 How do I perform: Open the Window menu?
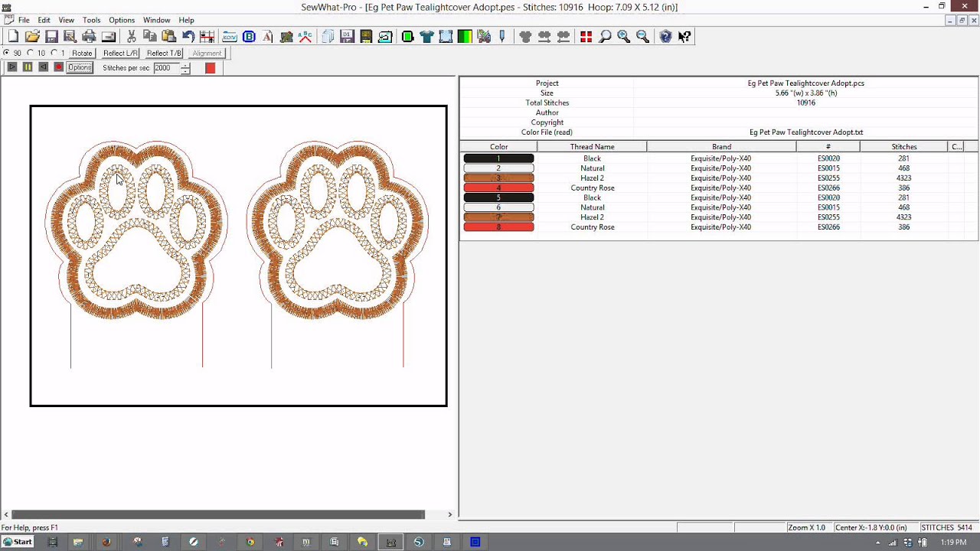pyautogui.click(x=157, y=20)
